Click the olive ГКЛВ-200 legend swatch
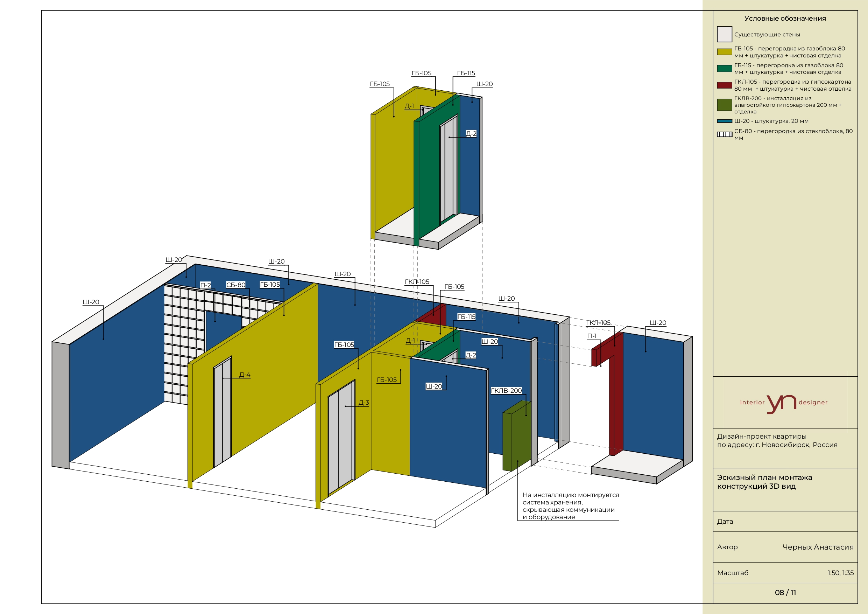Screen dimensions: 868x614 724,105
